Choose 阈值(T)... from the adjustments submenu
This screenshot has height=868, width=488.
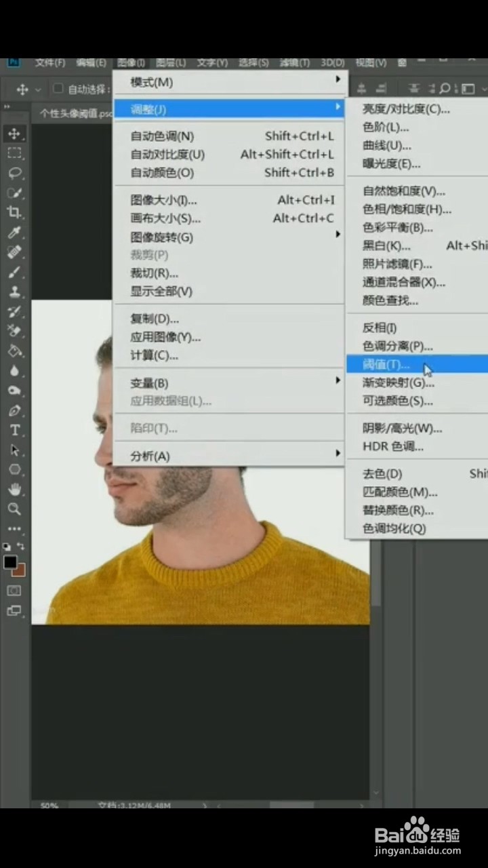[417, 364]
